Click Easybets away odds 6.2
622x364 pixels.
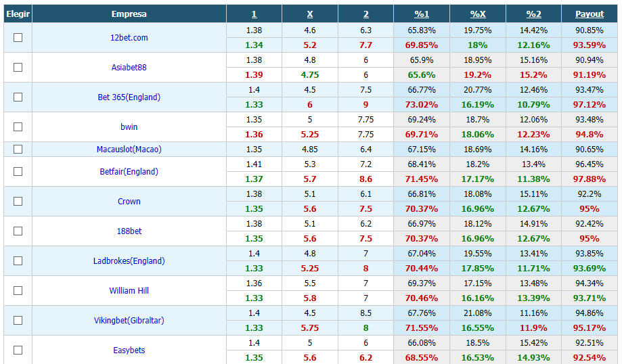pyautogui.click(x=365, y=358)
